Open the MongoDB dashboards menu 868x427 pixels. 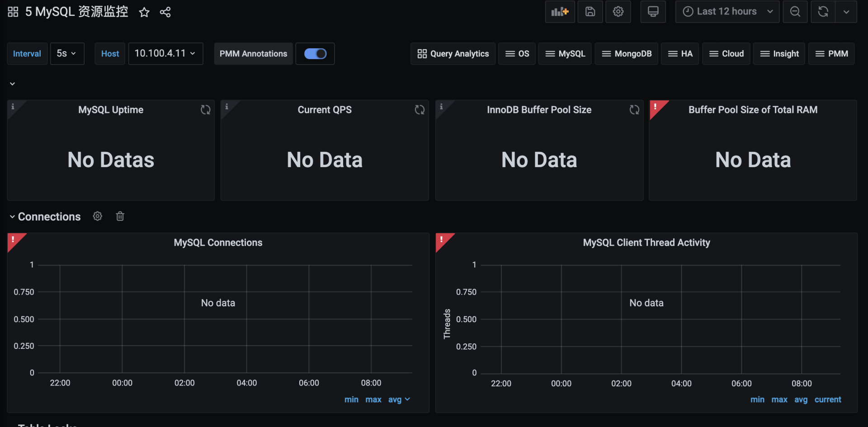(627, 54)
